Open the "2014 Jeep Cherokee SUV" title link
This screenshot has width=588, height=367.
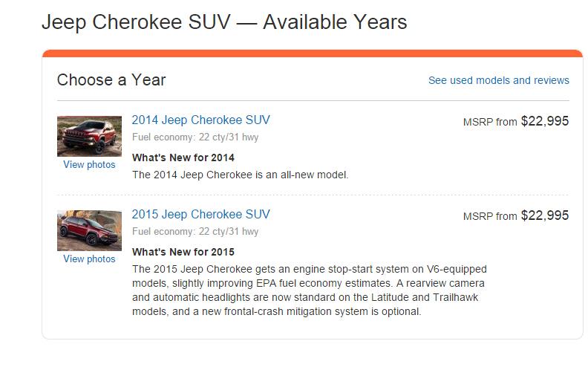200,120
